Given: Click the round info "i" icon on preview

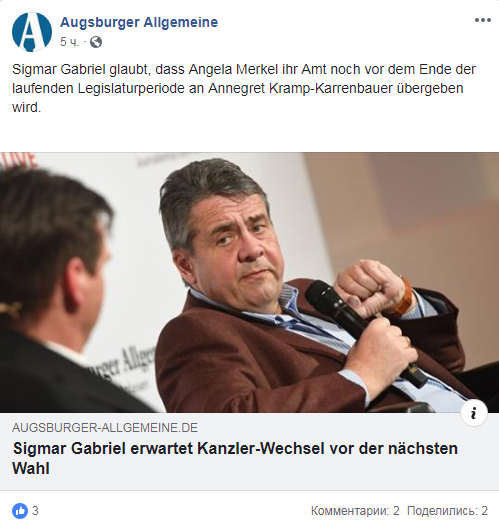Looking at the screenshot, I should pyautogui.click(x=474, y=413).
